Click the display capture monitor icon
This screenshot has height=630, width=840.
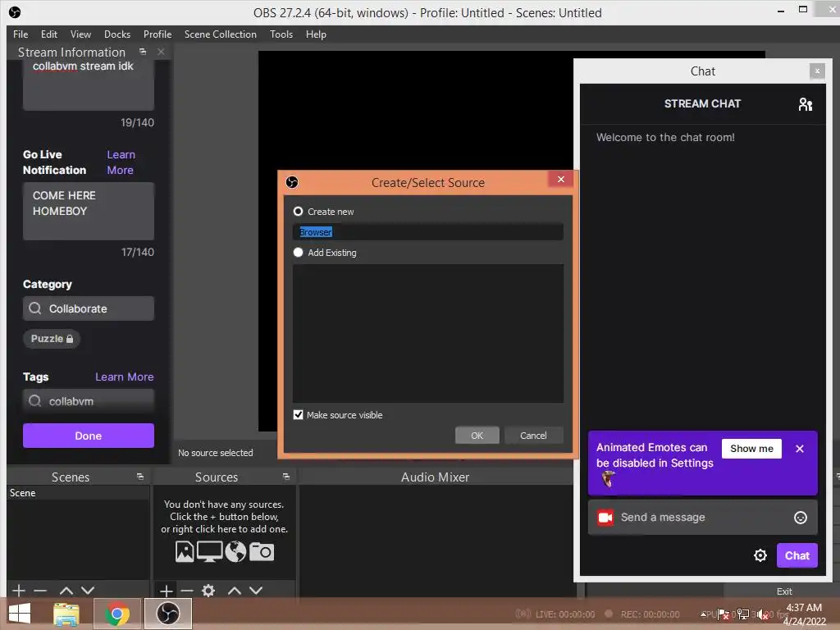click(209, 552)
